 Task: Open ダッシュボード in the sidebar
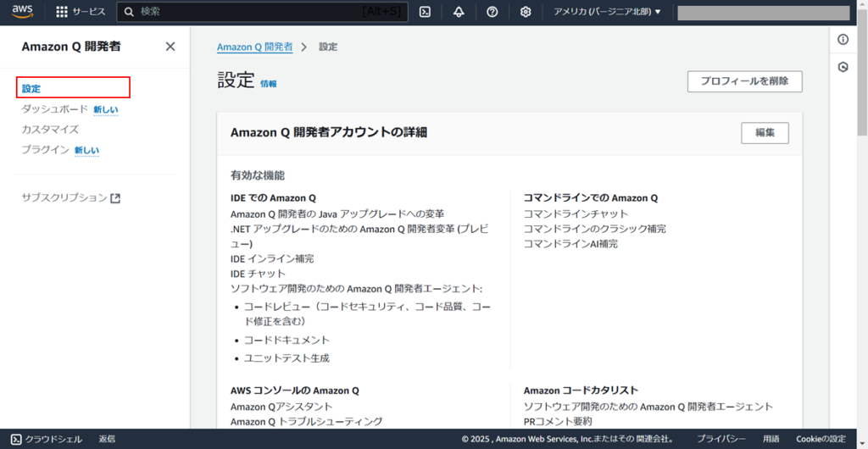55,109
